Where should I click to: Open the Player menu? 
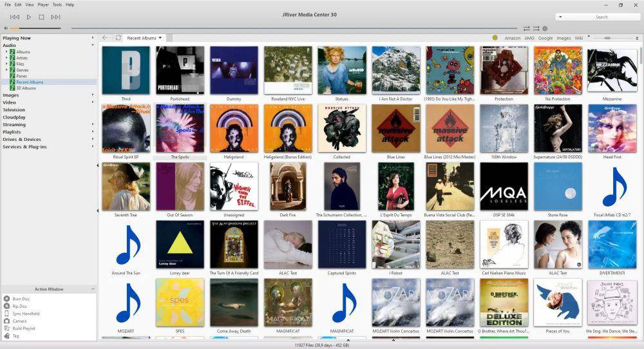pos(43,5)
